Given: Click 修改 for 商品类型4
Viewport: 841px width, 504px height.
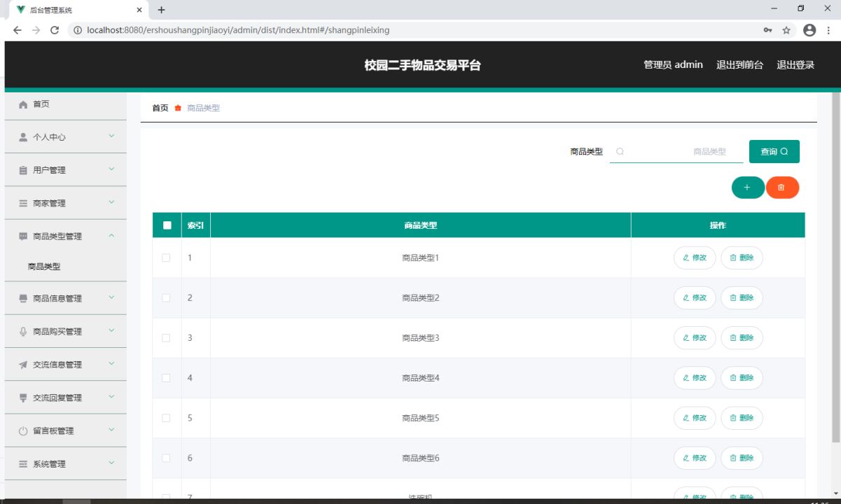Looking at the screenshot, I should 695,378.
